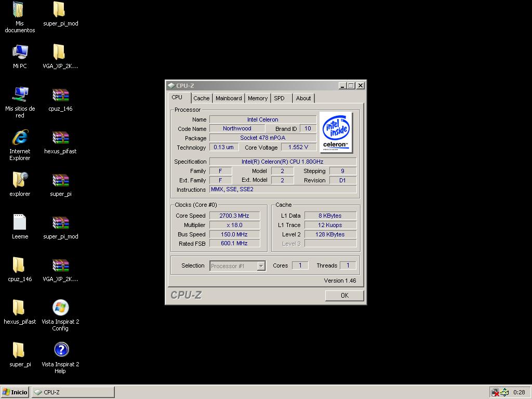The image size is (532, 399).
Task: Click the Multiplier x 18.0 value
Action: [x=234, y=225]
